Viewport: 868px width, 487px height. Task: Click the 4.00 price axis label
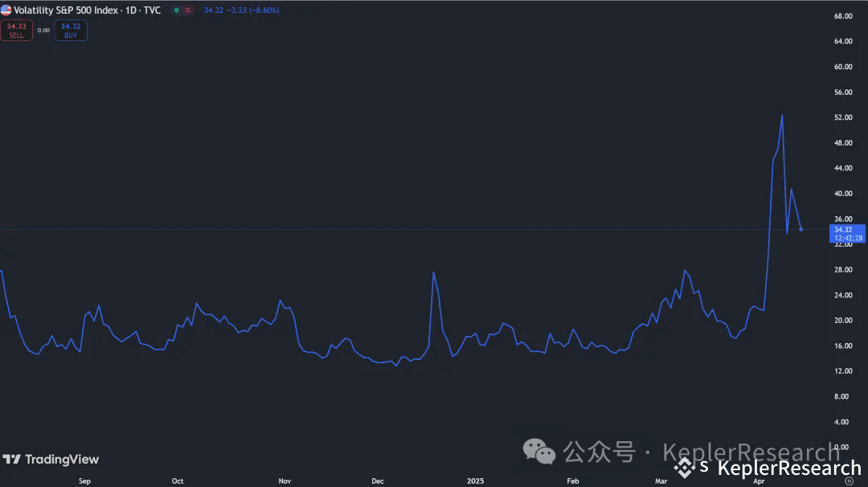tap(841, 422)
